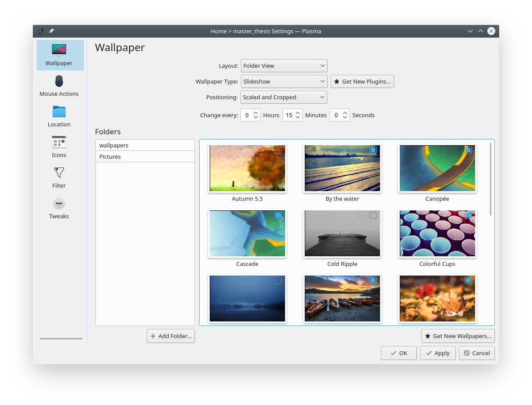Viewport: 532px width, 405px height.
Task: Deselect the Autumn 5.5 wallpaper checkbox
Action: click(277, 150)
